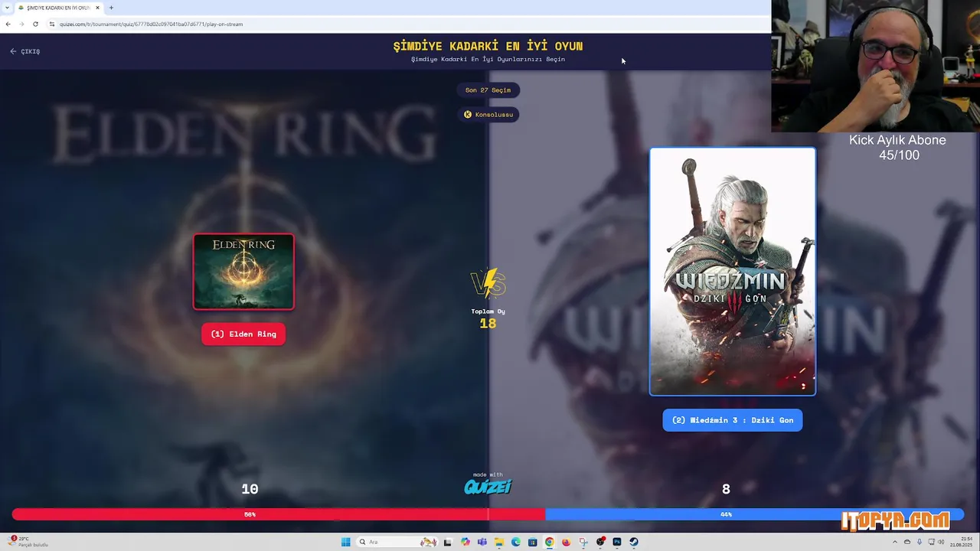
Task: Vote with the (1) Elden Ring button
Action: click(243, 334)
